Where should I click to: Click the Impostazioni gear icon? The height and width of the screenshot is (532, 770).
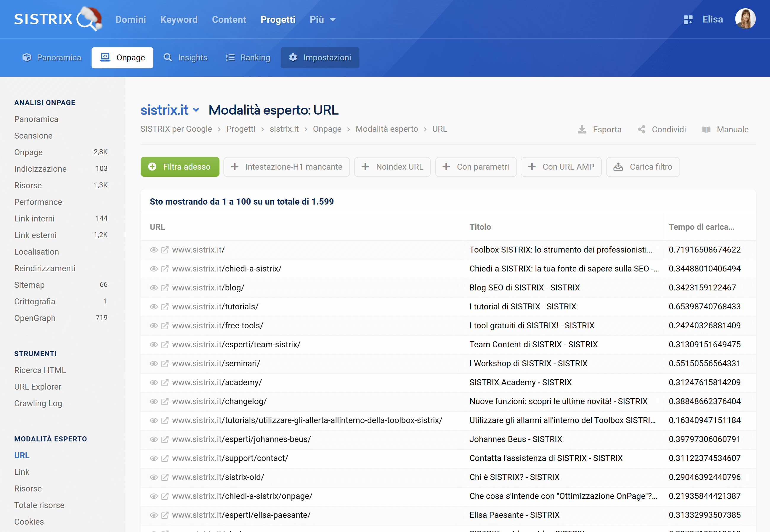[x=293, y=57]
